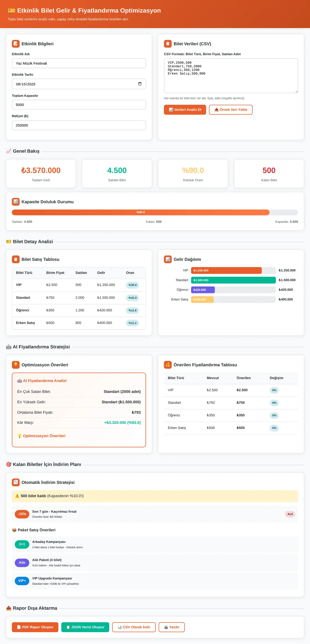Click CSV Olarak İndir button

coord(134,627)
